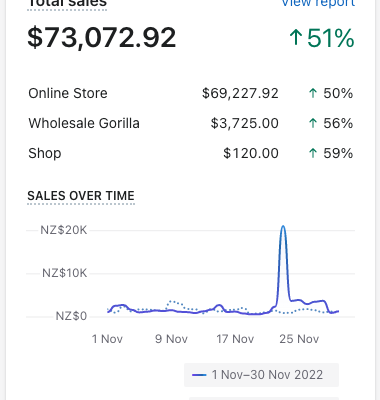Click the sales spike peak on the chart
This screenshot has width=380, height=400.
click(283, 226)
